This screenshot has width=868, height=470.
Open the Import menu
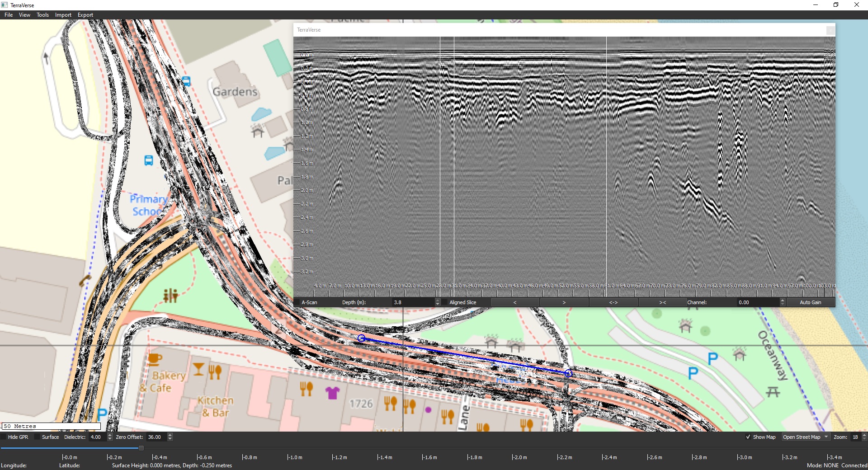click(x=63, y=15)
